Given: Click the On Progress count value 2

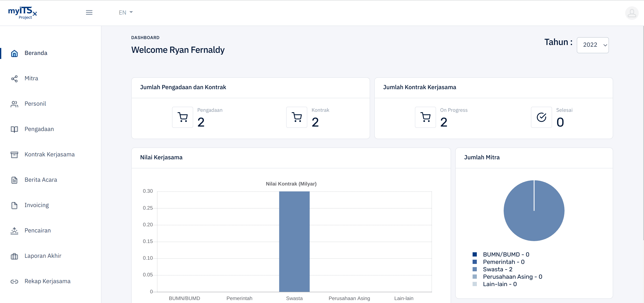Looking at the screenshot, I should tap(444, 122).
